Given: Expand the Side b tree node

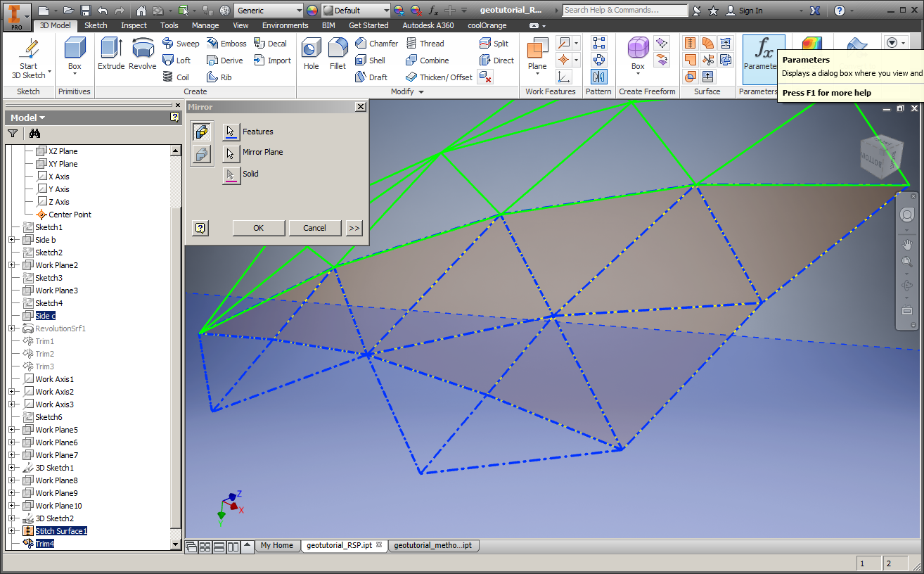Looking at the screenshot, I should [12, 240].
